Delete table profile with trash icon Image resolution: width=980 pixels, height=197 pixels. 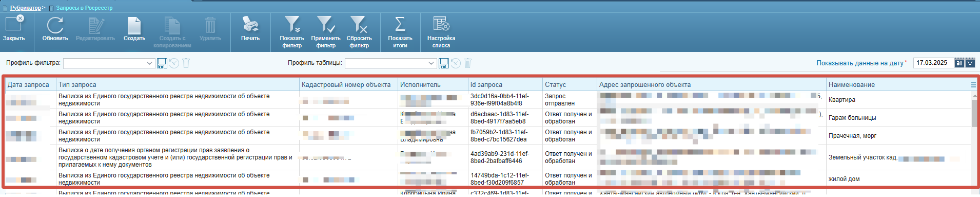tap(467, 63)
